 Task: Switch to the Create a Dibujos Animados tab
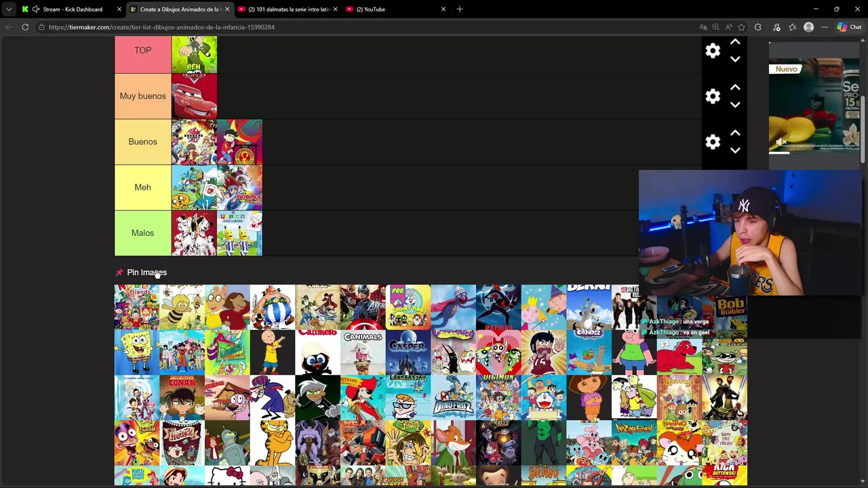pyautogui.click(x=179, y=9)
